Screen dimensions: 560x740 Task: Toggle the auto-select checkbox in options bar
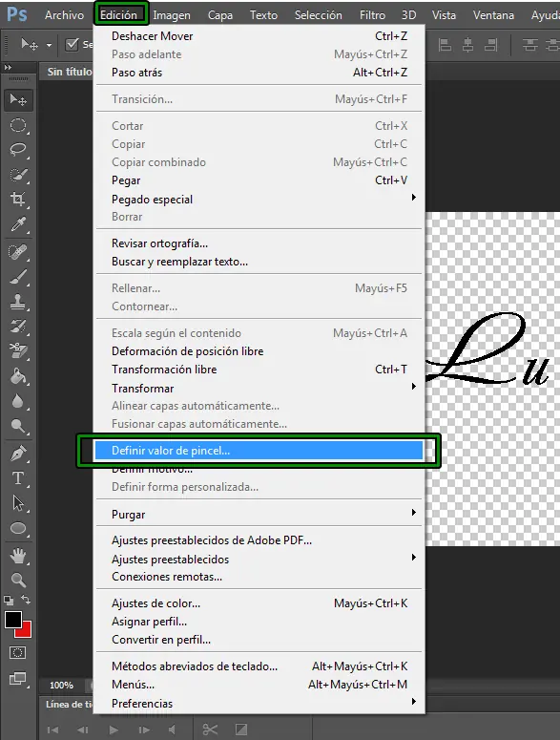[73, 44]
